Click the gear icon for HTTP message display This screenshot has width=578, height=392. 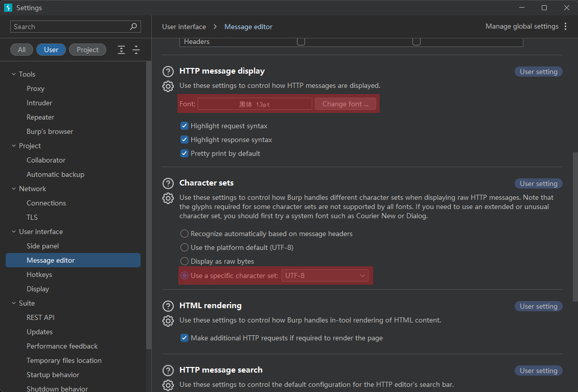(x=168, y=86)
